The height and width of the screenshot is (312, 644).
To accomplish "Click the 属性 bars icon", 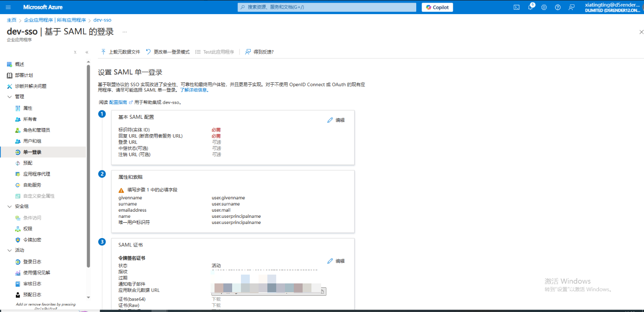I will click(18, 108).
